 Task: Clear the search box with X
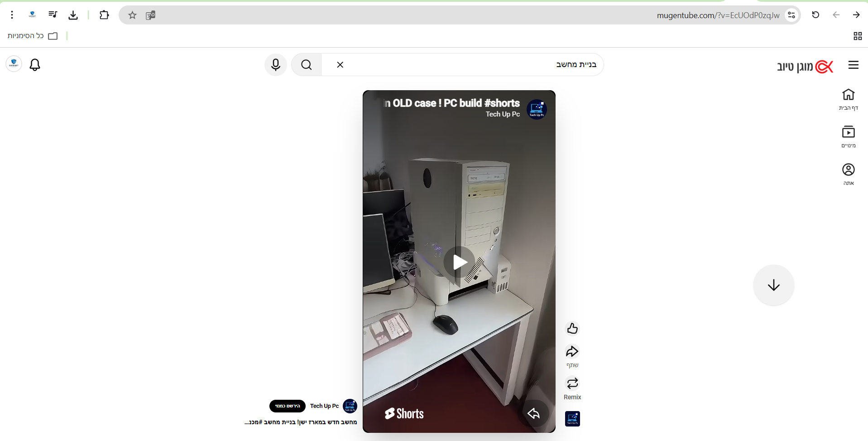point(340,65)
